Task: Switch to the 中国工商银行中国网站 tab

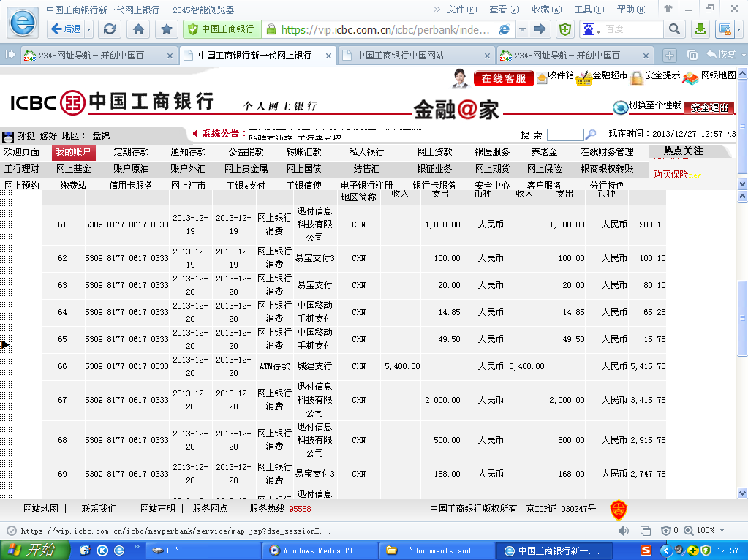Action: (x=399, y=56)
